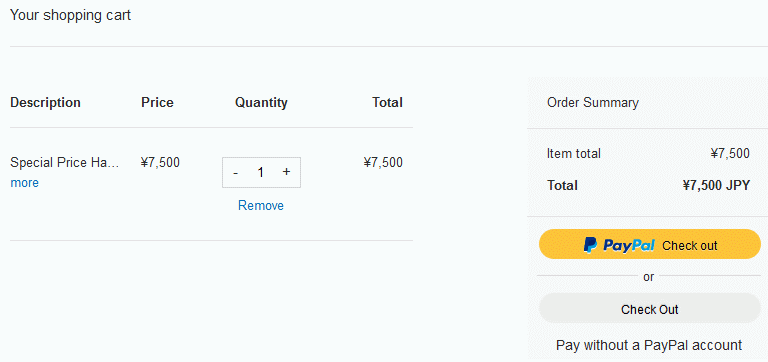Click the gray Check Out button

(649, 309)
